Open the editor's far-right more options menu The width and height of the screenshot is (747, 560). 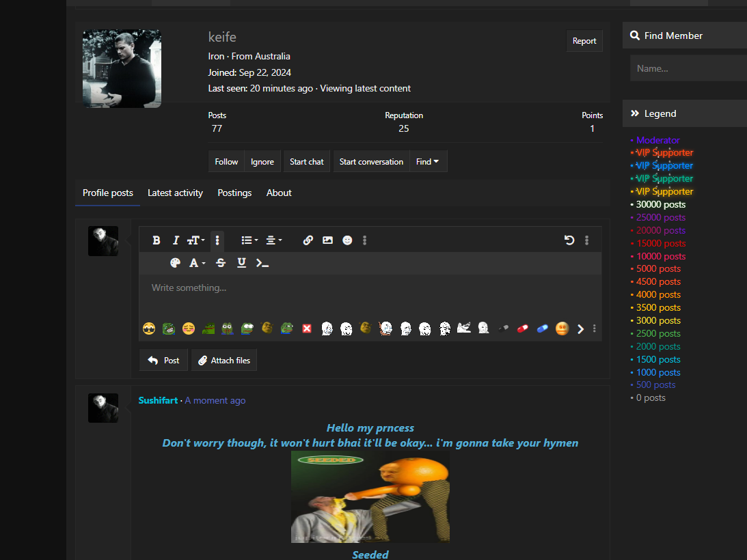pos(587,240)
